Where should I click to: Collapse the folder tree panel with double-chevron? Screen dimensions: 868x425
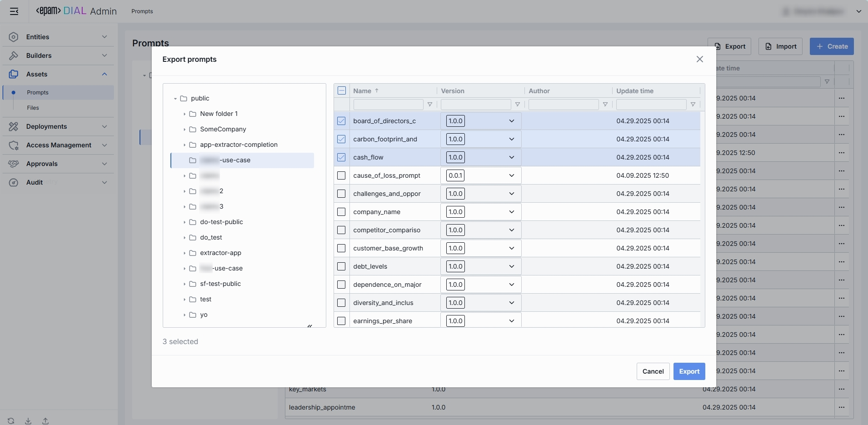309,326
